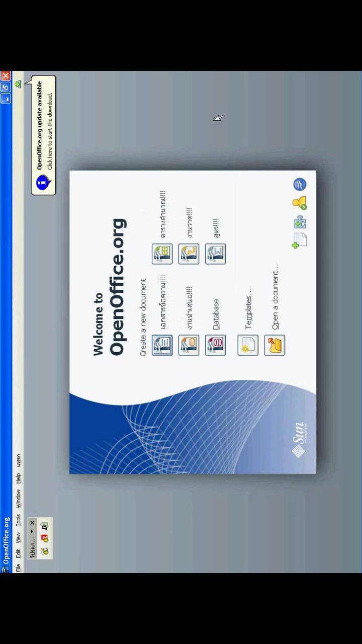Click the OpenOffice.org info bird icon
This screenshot has height=644, width=362.
click(x=300, y=185)
